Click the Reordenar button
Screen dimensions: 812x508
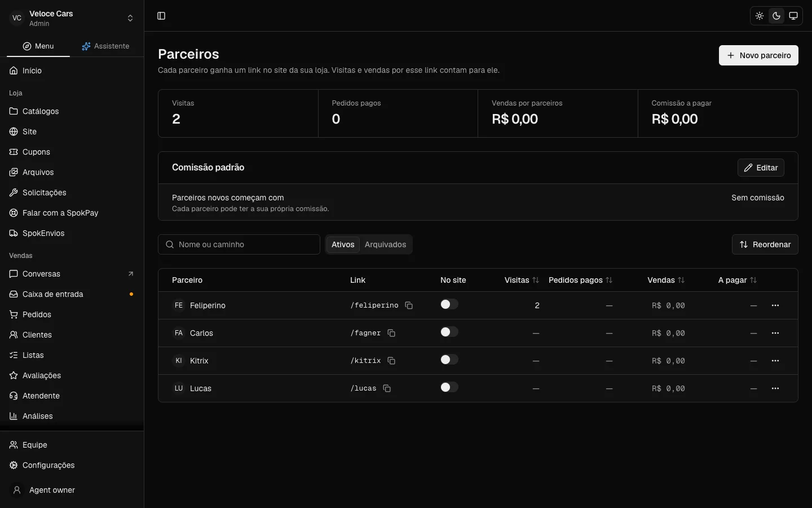coord(765,244)
